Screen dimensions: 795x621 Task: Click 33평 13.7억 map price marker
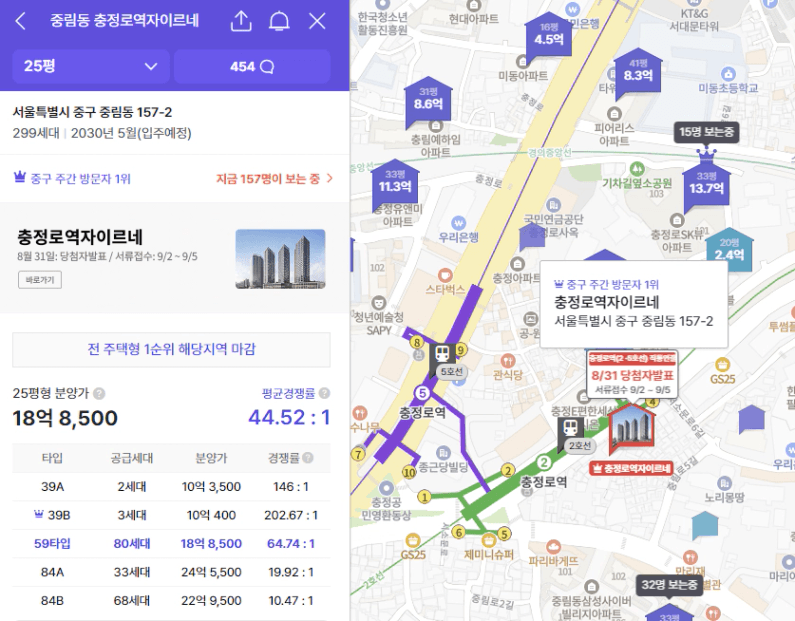(x=706, y=186)
